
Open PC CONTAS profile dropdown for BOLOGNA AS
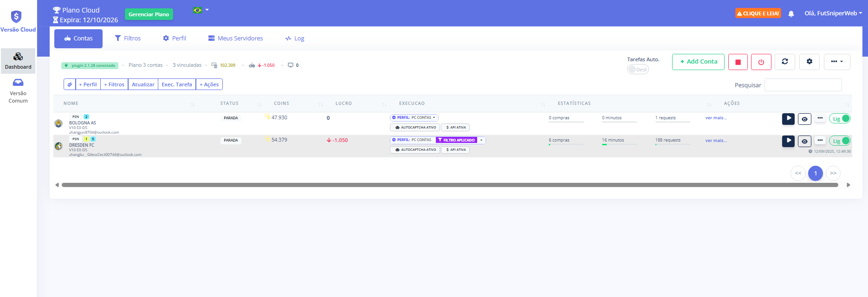point(414,118)
